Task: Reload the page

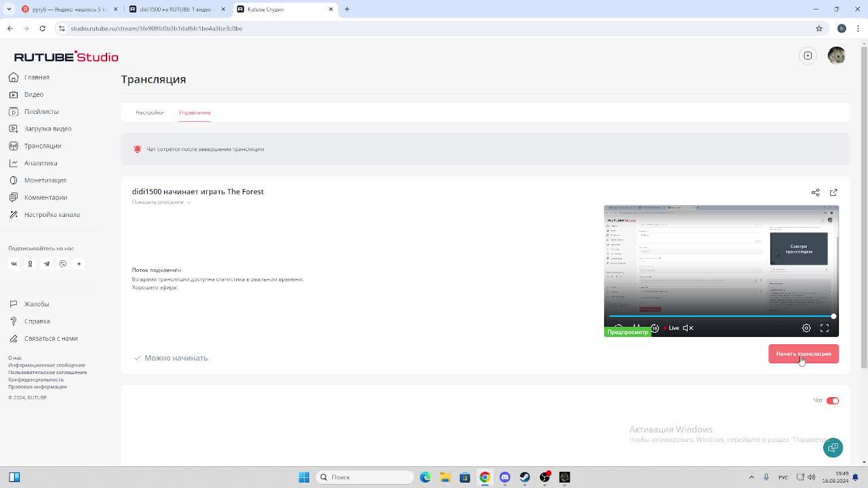Action: point(42,28)
